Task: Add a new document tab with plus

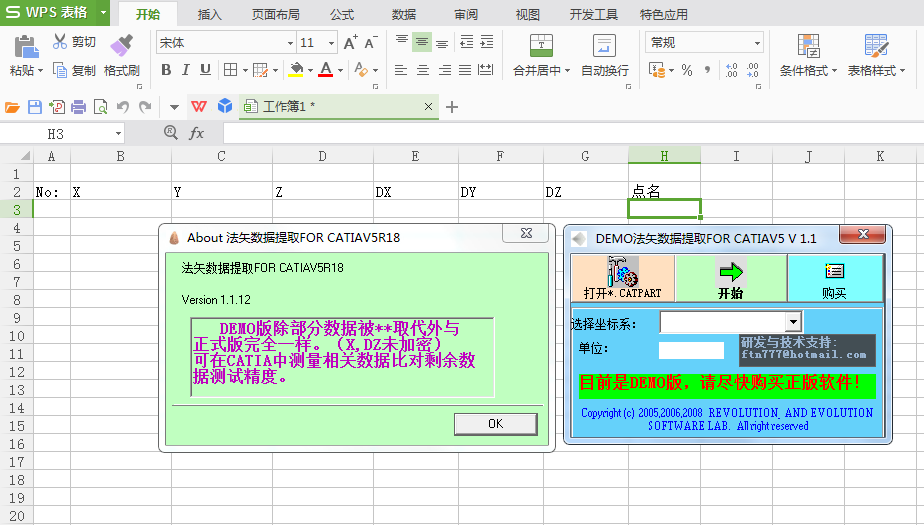Action: click(452, 107)
